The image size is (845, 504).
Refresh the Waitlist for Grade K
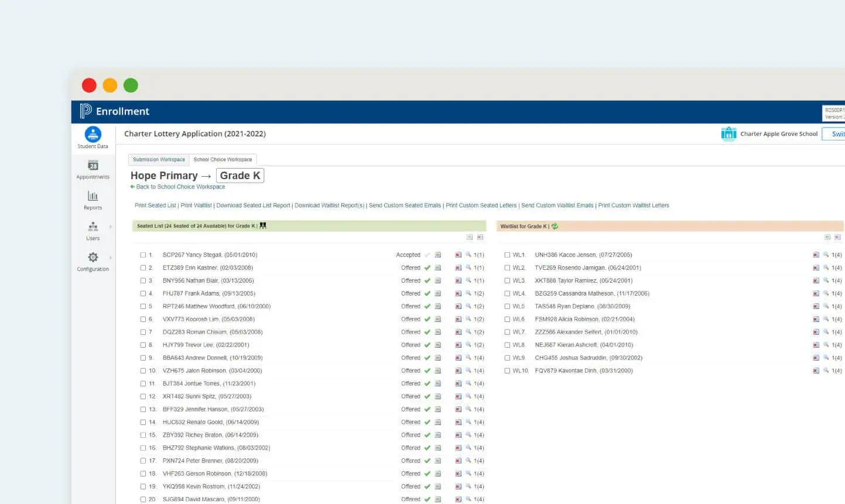(x=554, y=226)
